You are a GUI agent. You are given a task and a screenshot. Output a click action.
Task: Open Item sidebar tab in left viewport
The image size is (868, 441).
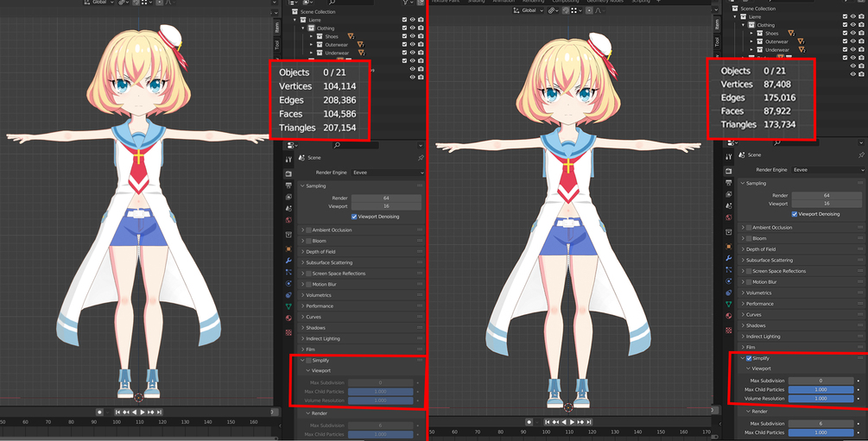pyautogui.click(x=276, y=27)
